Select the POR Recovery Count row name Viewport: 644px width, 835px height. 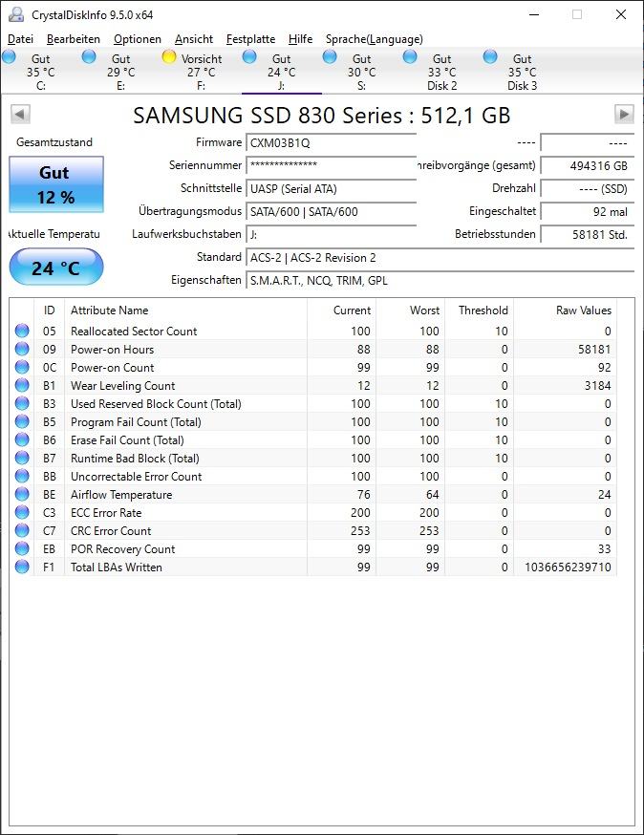point(122,549)
